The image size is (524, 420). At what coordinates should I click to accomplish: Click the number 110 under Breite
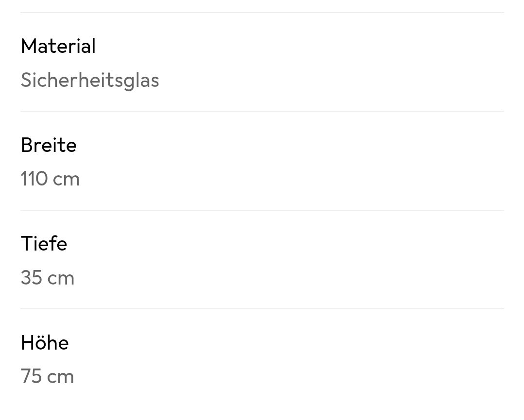[x=34, y=179]
